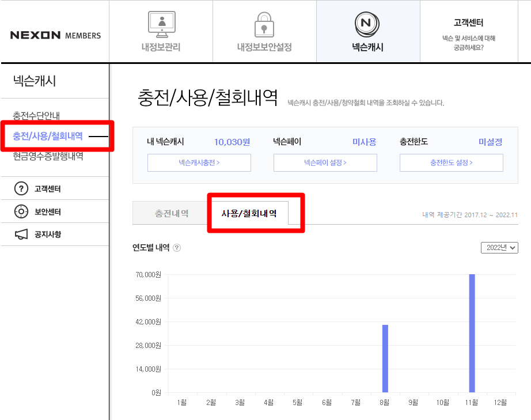Click the 내 넥슨캐시 label
Image resolution: width=531 pixels, height=420 pixels.
[165, 142]
